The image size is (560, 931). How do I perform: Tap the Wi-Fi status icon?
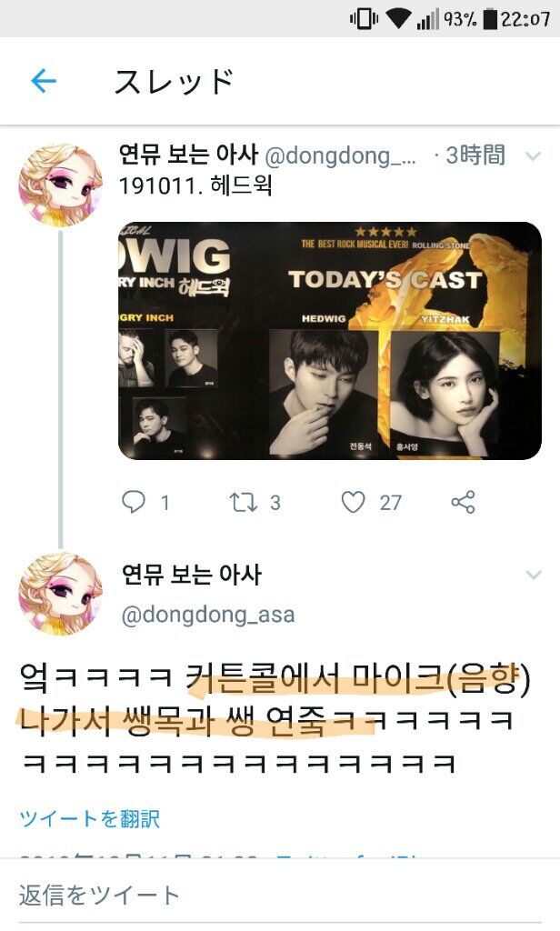coord(398,19)
